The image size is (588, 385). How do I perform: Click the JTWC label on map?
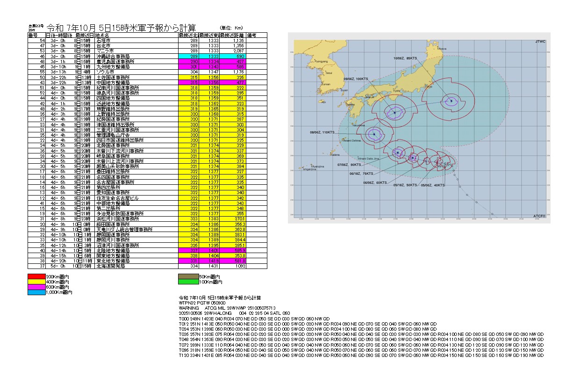[539, 42]
